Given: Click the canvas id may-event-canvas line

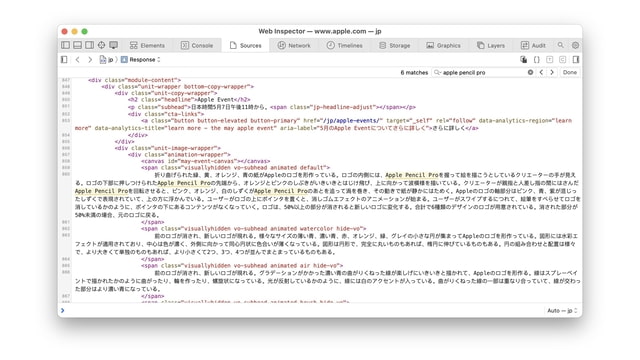Looking at the screenshot, I should tap(206, 161).
